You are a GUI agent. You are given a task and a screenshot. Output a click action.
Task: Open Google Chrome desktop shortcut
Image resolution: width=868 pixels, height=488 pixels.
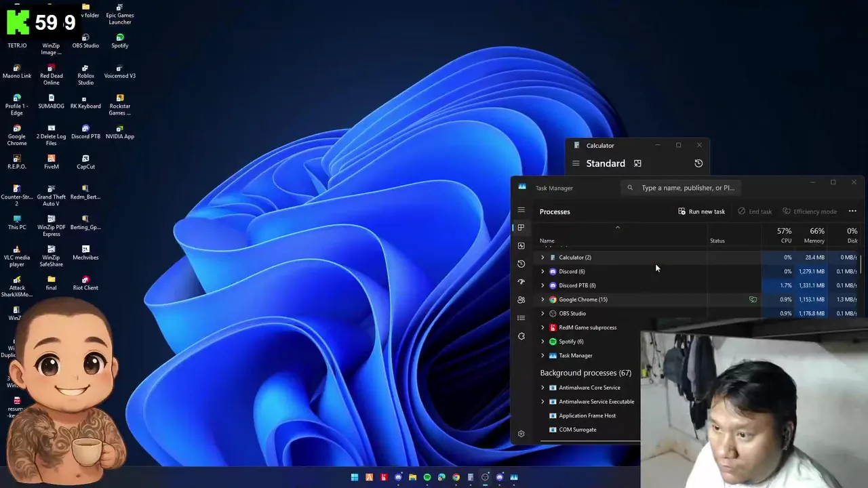coord(17,136)
